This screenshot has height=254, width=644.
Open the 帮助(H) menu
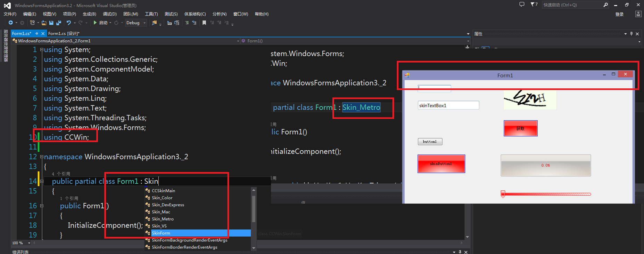click(x=262, y=14)
